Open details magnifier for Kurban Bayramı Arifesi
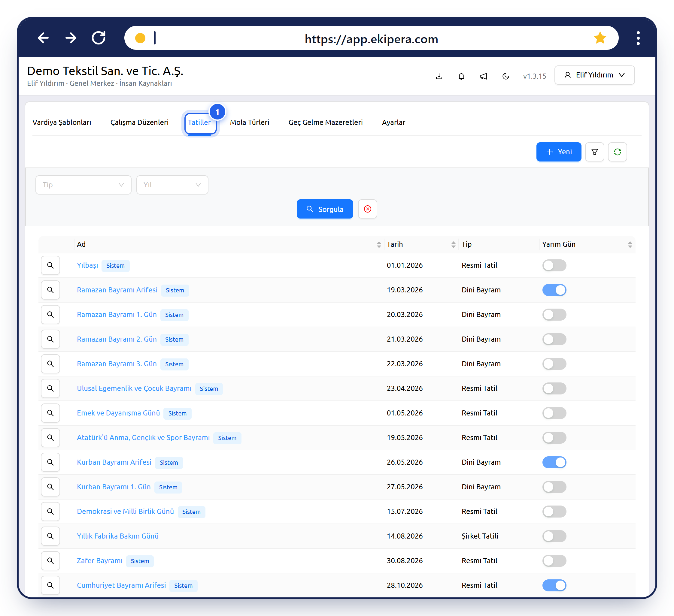Viewport: 674px width, 616px height. pyautogui.click(x=50, y=462)
